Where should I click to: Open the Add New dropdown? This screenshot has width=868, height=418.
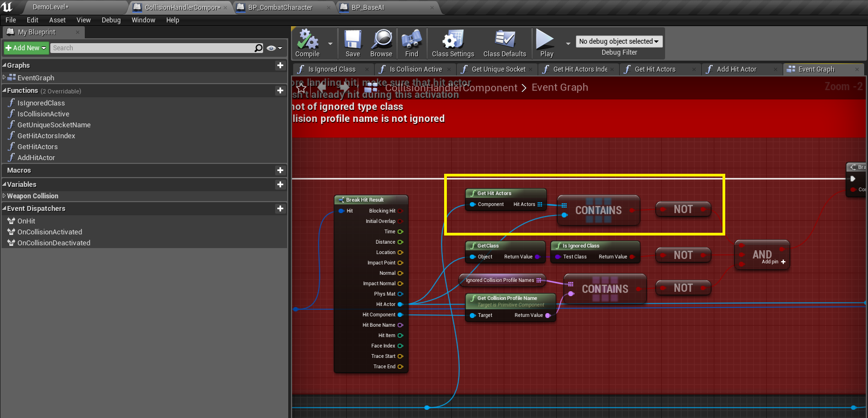(x=26, y=48)
